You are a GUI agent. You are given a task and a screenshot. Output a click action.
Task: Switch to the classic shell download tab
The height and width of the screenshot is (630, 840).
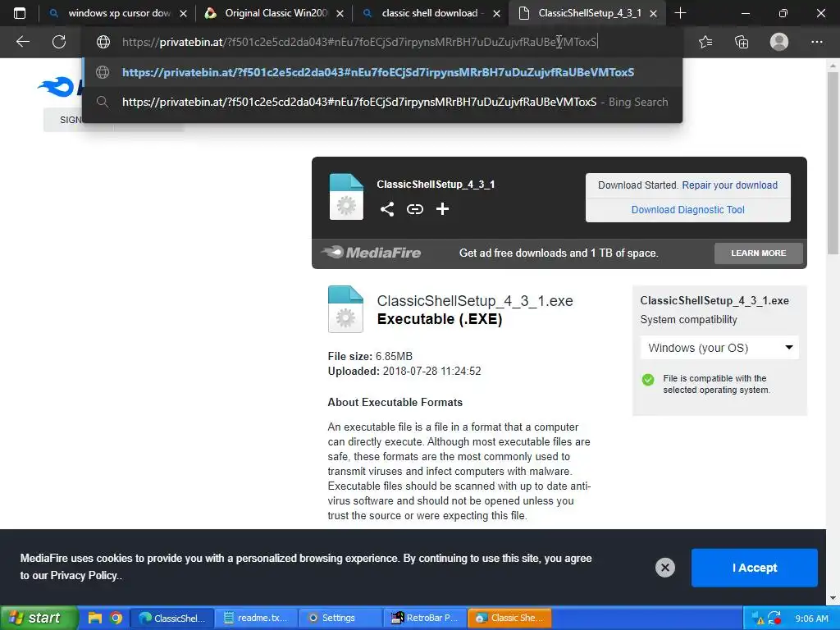point(431,13)
